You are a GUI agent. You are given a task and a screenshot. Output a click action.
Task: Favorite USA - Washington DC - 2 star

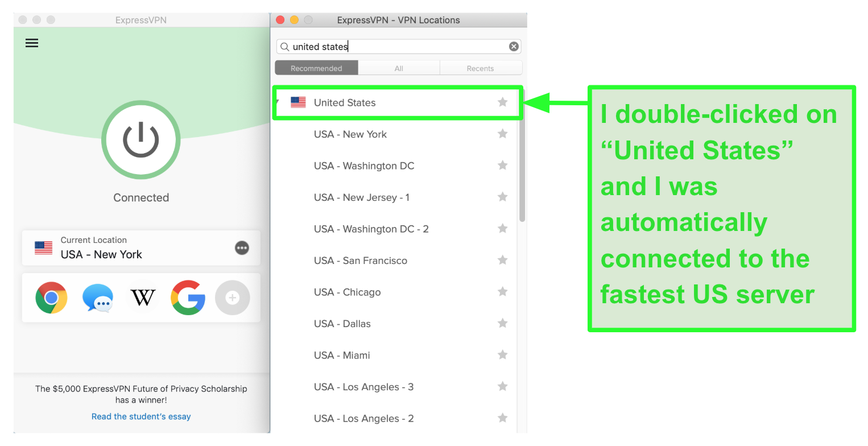(502, 229)
